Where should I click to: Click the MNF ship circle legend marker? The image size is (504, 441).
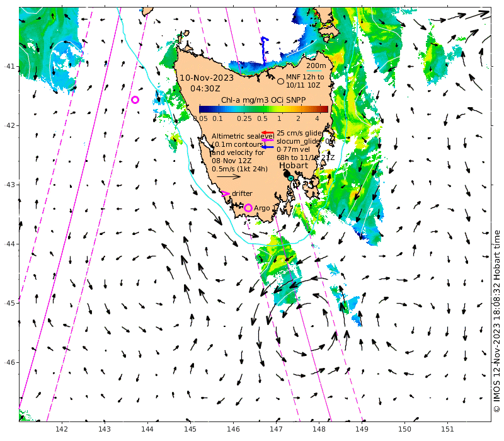[280, 81]
